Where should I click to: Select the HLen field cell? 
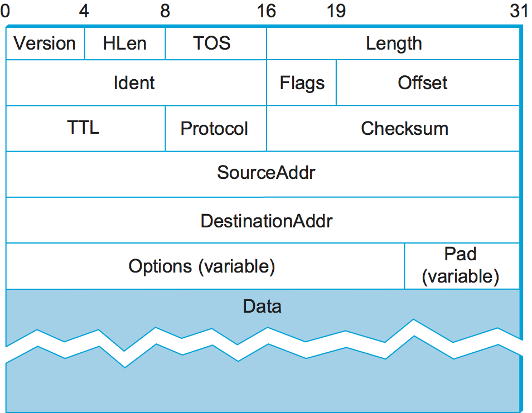[x=125, y=43]
